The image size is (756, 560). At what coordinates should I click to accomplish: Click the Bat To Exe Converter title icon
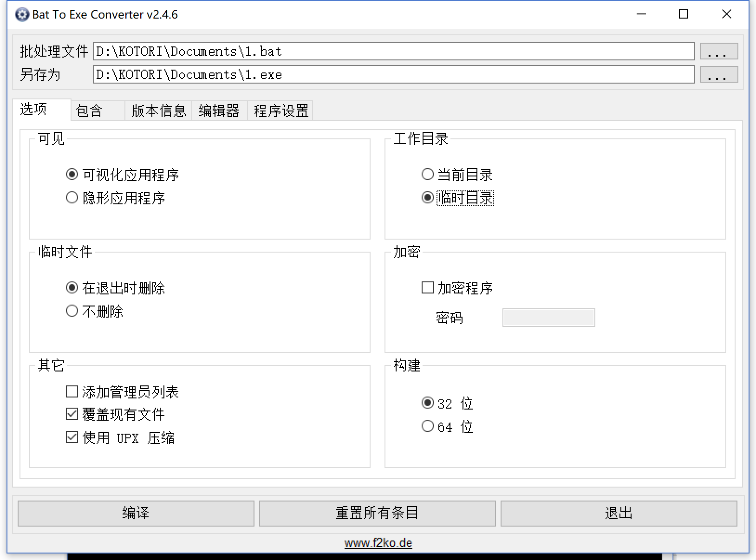click(22, 15)
